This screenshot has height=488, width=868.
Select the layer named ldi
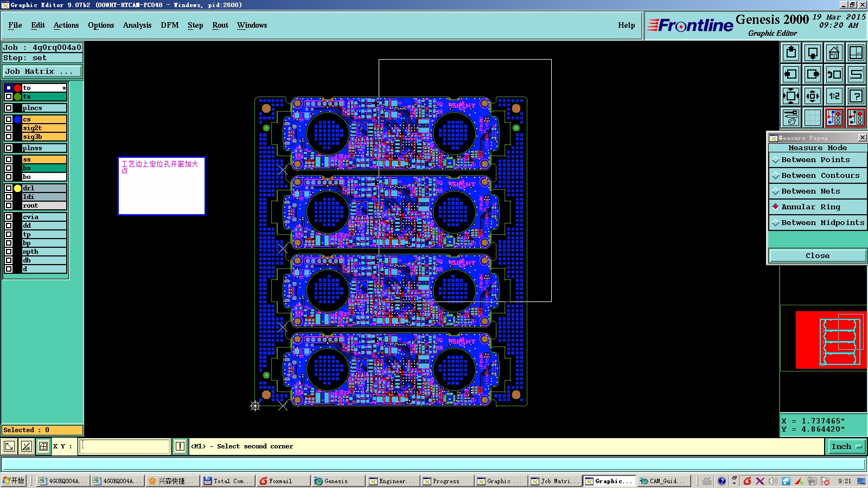click(x=44, y=197)
